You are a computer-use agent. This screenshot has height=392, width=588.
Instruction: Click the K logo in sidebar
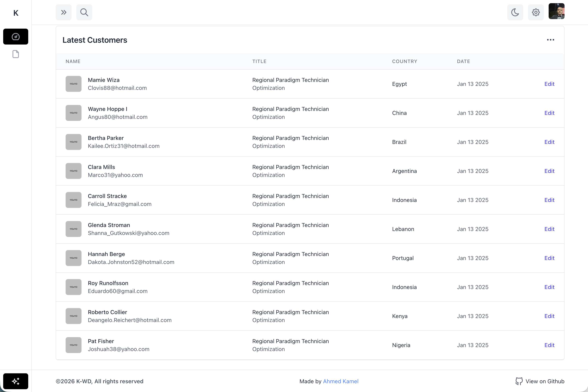click(x=16, y=13)
